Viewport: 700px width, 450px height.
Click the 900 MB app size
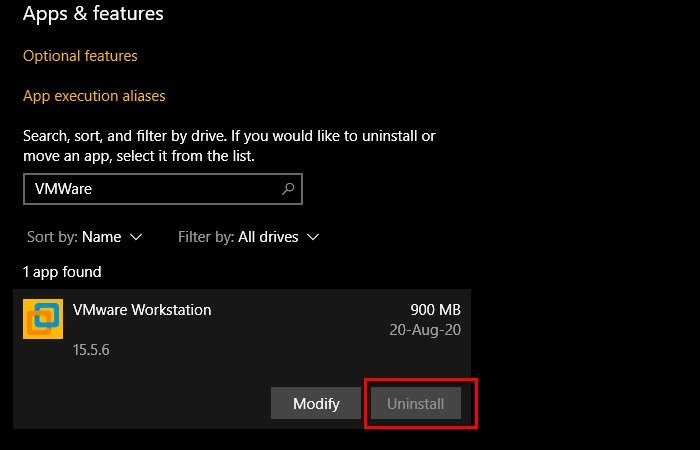[x=435, y=310]
